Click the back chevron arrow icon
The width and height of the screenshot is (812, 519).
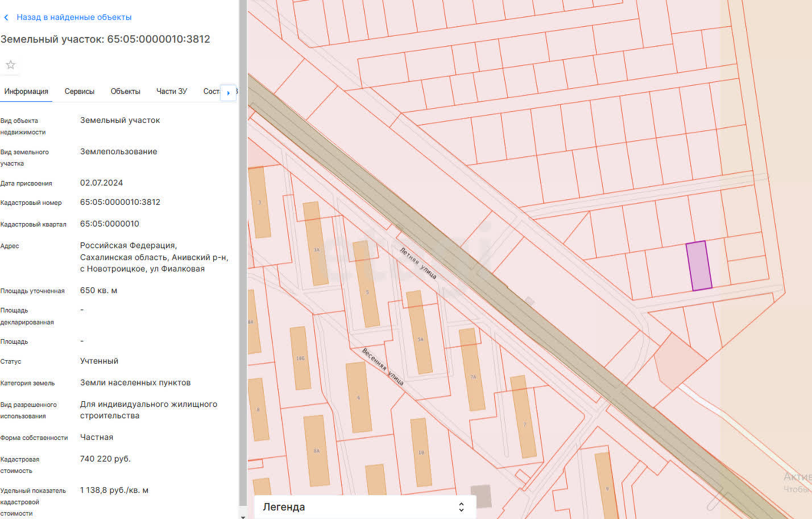coord(6,18)
